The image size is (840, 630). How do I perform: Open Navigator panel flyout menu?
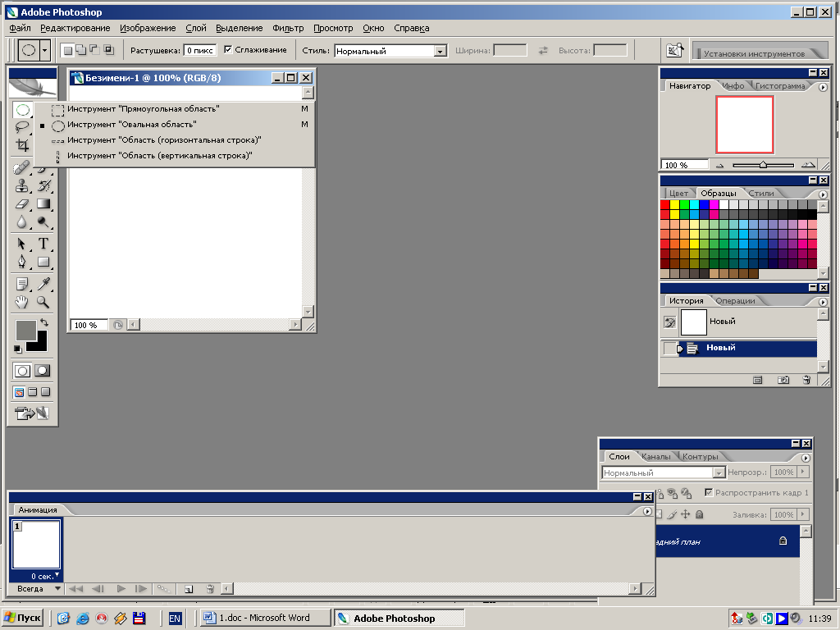[x=823, y=87]
